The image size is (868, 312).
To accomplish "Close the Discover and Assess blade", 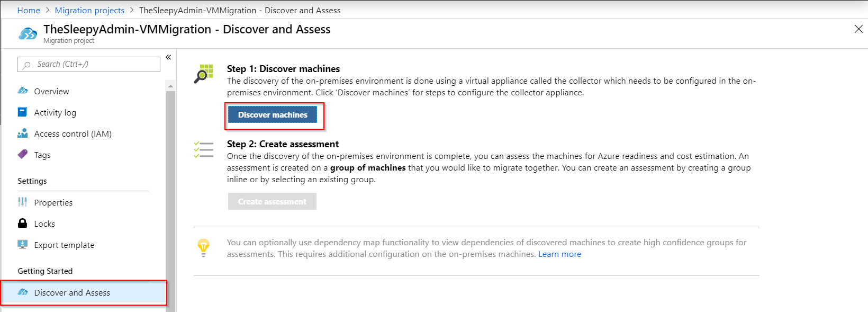I will tap(858, 29).
